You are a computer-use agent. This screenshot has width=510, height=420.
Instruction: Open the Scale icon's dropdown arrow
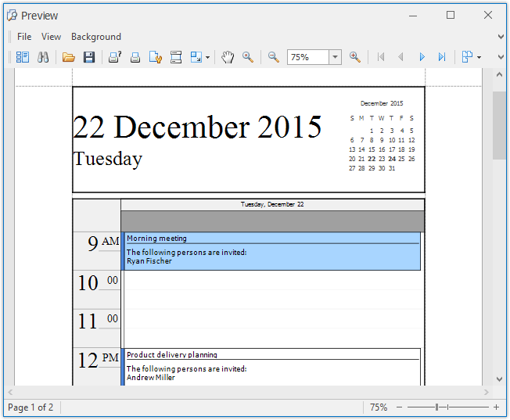(x=207, y=58)
